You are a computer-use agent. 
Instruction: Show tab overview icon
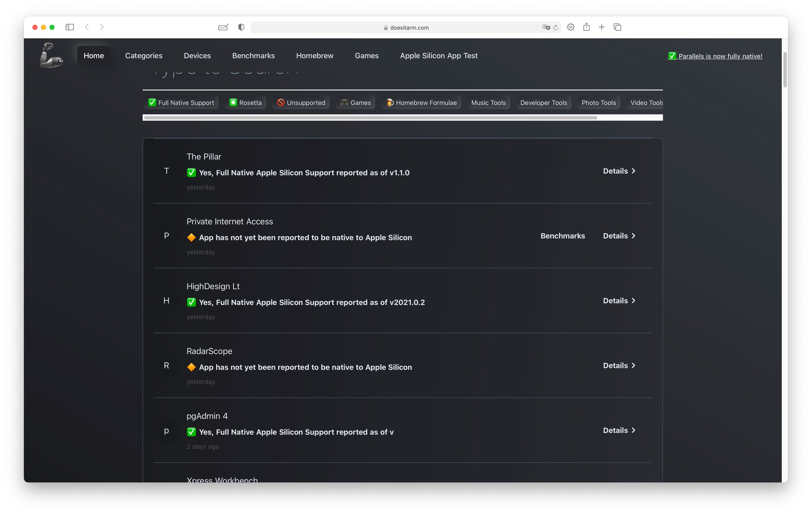pos(618,27)
